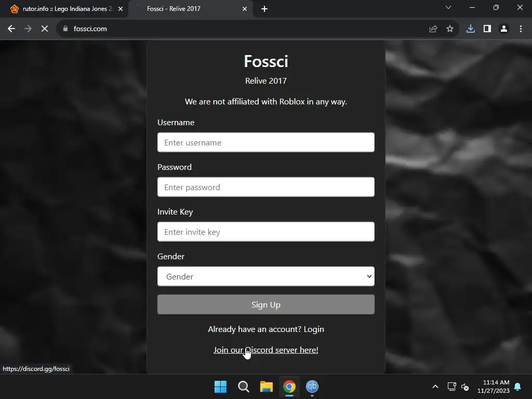Click the Enter username field

coord(266,142)
